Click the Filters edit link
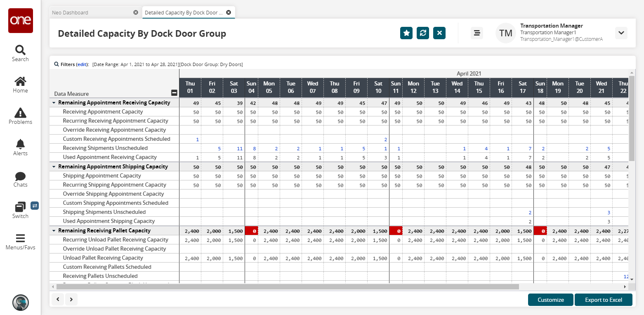Image resolution: width=644 pixels, height=315 pixels. tap(83, 65)
